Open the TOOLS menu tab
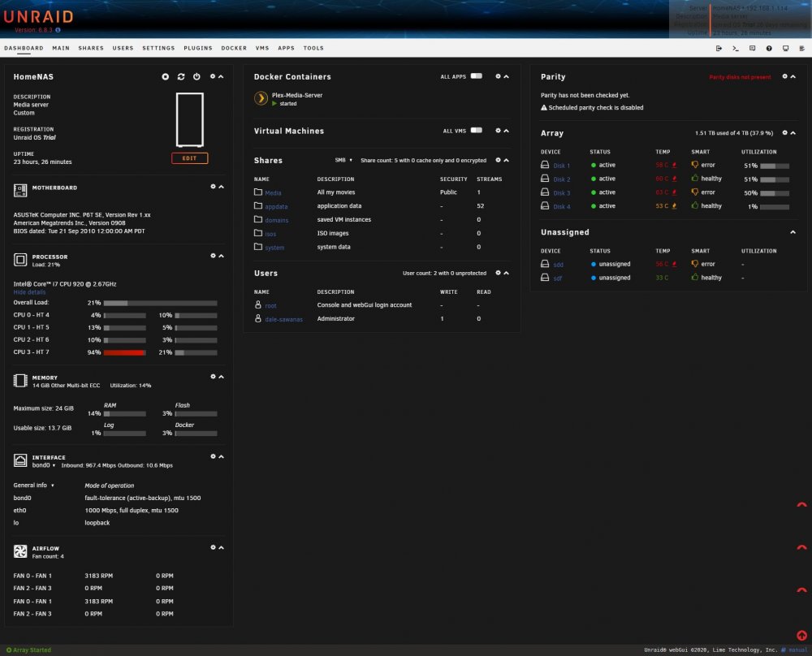Screen dimensions: 812x656 [x=313, y=48]
